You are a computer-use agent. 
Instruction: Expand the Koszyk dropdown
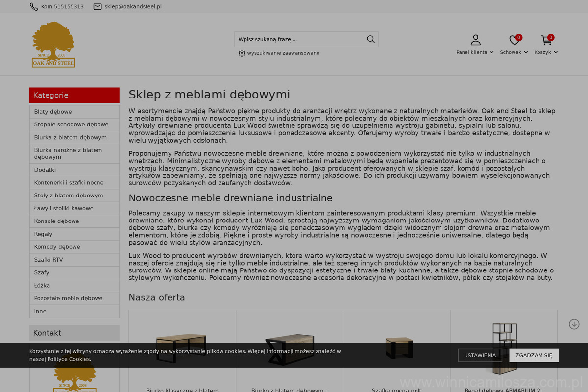(555, 52)
